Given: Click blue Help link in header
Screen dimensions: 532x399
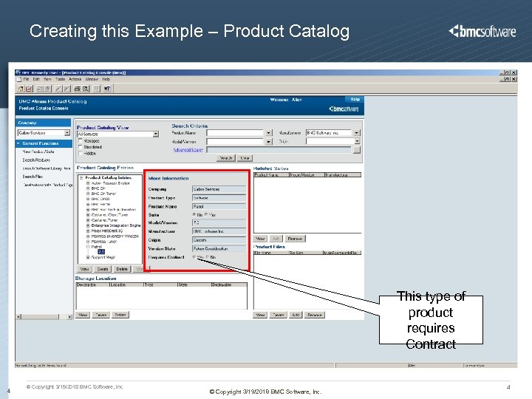Looking at the screenshot, I should pyautogui.click(x=355, y=99).
